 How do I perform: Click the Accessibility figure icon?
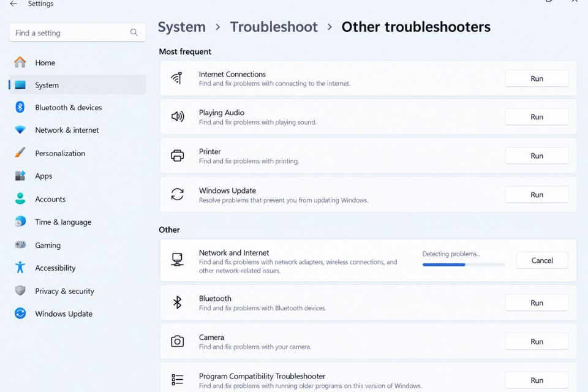point(20,268)
